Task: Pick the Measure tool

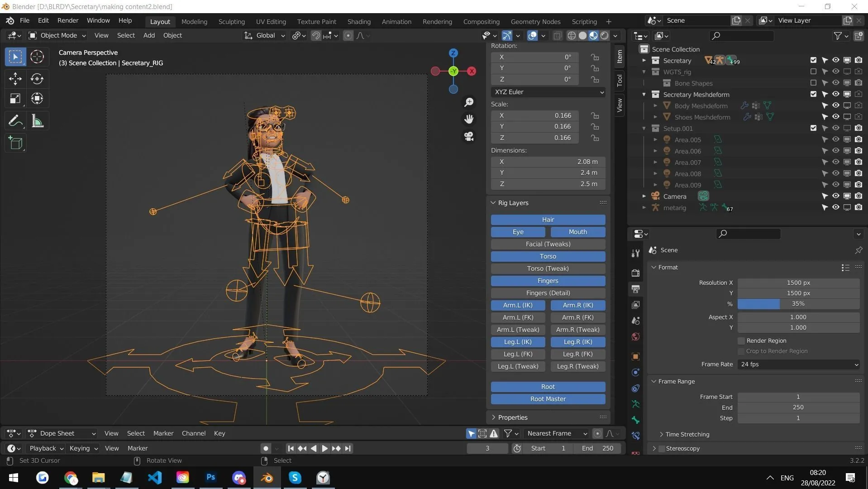Action: pos(37,120)
